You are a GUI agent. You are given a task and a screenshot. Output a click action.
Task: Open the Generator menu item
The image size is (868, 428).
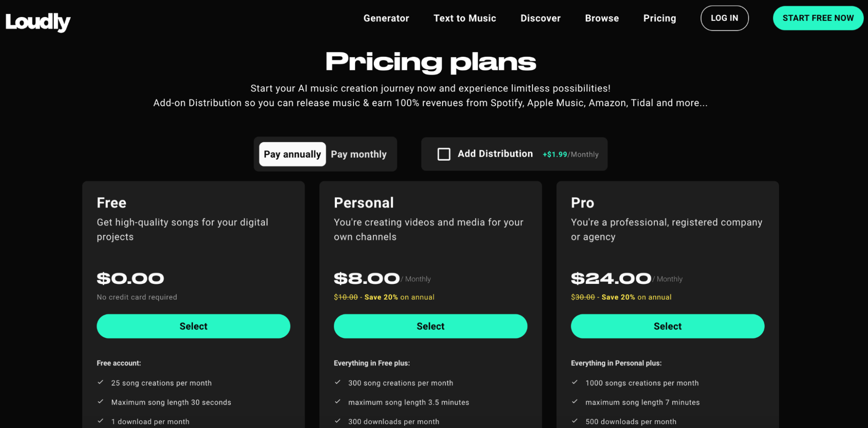386,18
